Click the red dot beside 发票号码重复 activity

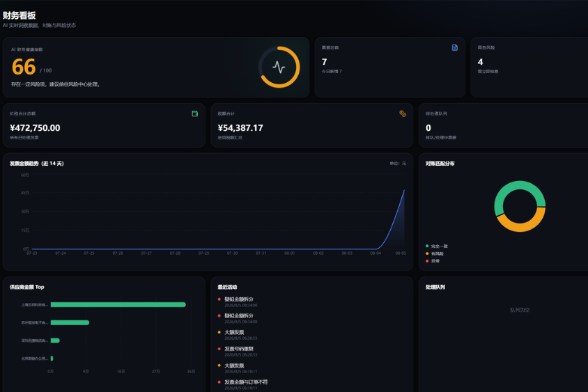(x=219, y=349)
